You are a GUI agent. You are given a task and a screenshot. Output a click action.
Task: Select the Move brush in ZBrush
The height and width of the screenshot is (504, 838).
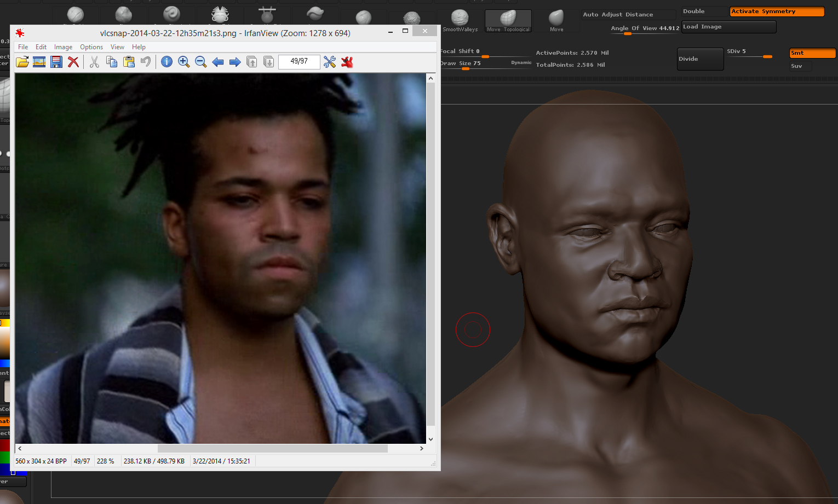click(556, 21)
